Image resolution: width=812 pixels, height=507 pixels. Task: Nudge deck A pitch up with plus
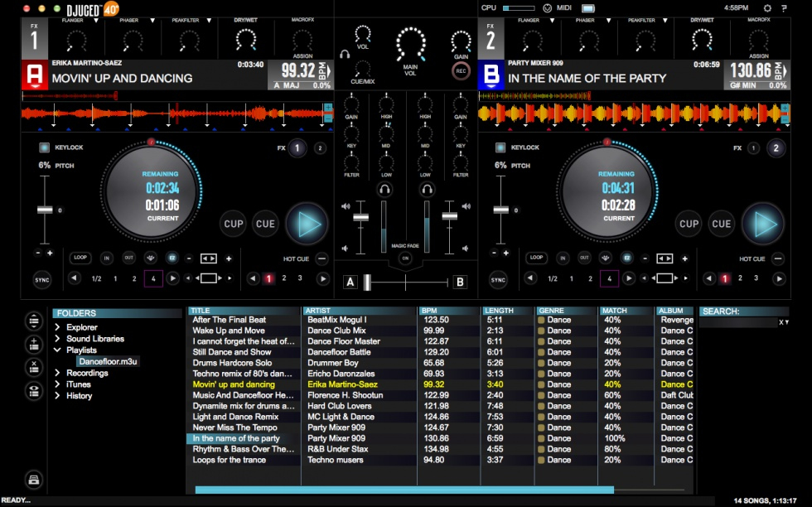coord(50,254)
